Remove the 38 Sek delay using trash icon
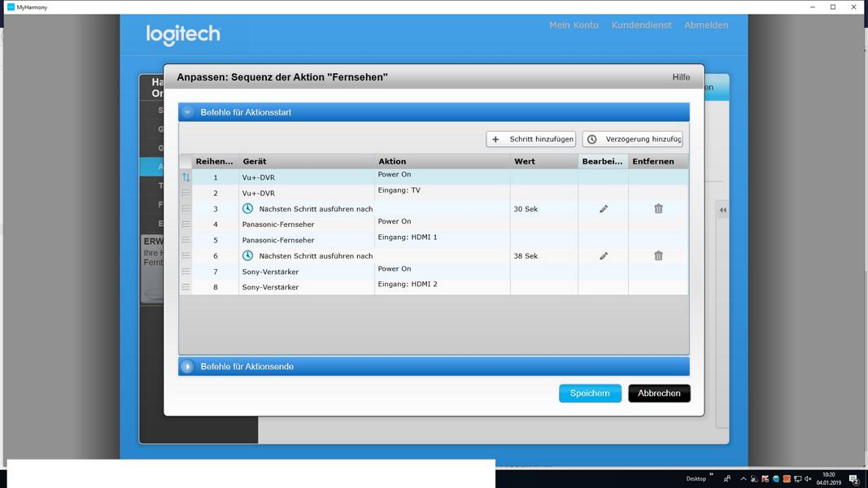 click(658, 256)
